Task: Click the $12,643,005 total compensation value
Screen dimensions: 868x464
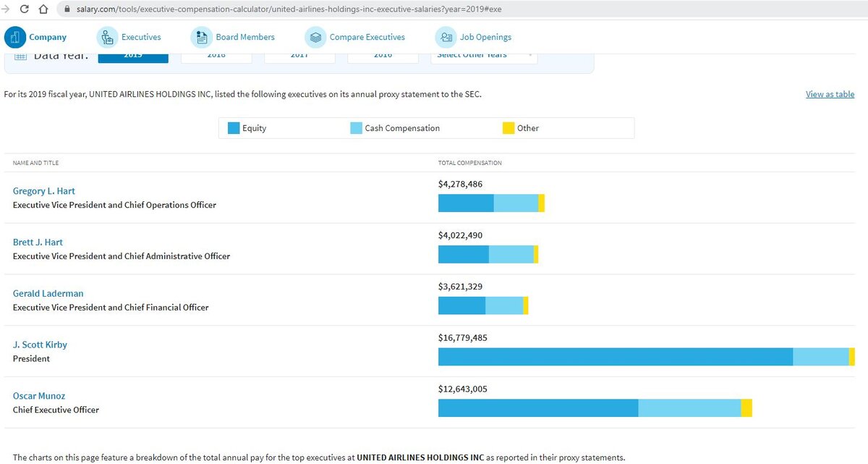Action: point(463,389)
